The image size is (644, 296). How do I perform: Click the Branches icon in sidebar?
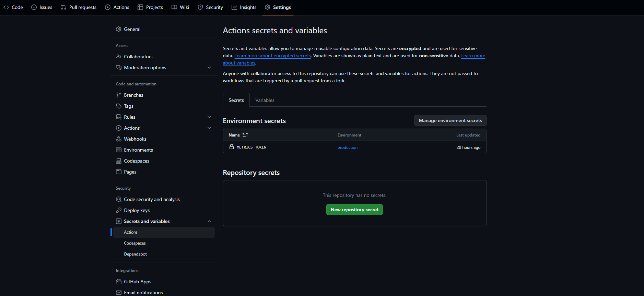[119, 95]
